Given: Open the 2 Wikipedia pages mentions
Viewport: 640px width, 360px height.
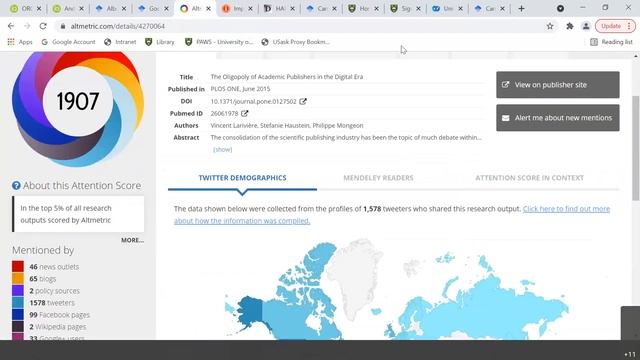Looking at the screenshot, I should click(58, 327).
